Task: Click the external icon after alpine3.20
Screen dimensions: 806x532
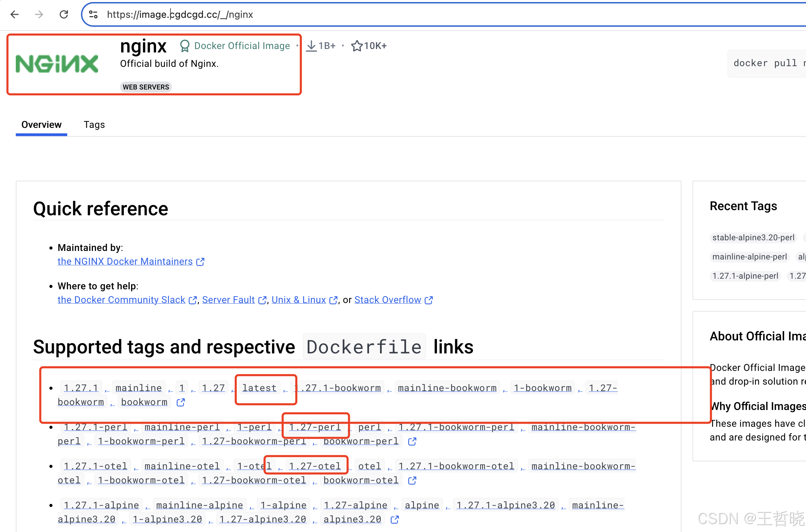Action: [x=395, y=520]
